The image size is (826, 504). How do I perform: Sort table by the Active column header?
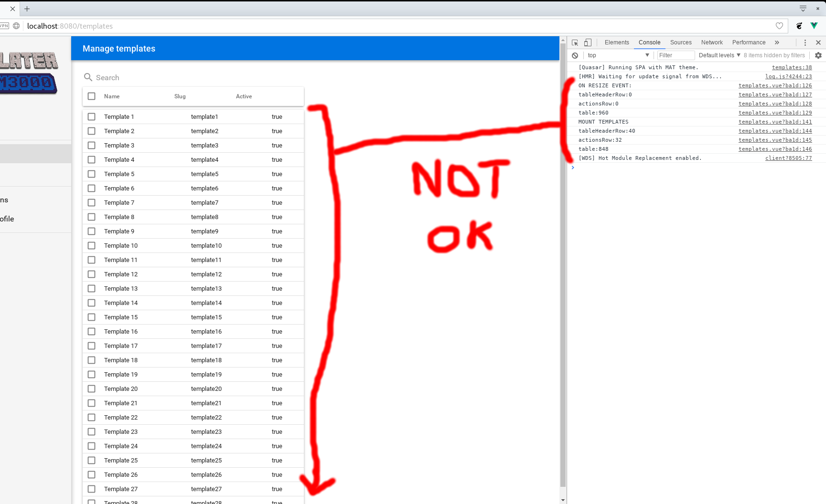(x=244, y=96)
